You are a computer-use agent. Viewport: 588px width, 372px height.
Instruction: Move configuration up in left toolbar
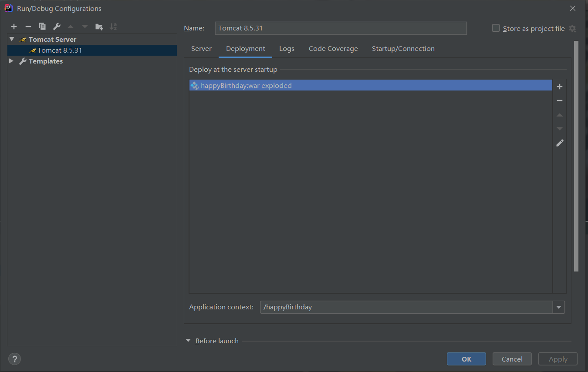point(71,27)
